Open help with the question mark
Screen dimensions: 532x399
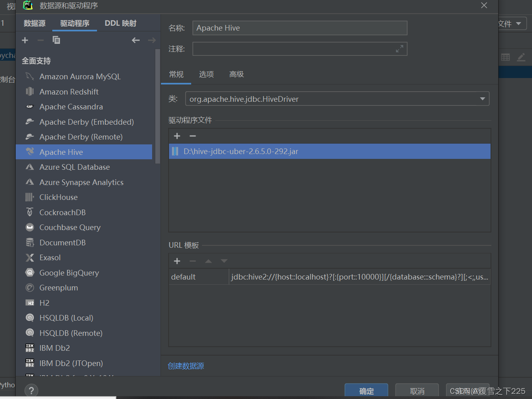point(31,391)
